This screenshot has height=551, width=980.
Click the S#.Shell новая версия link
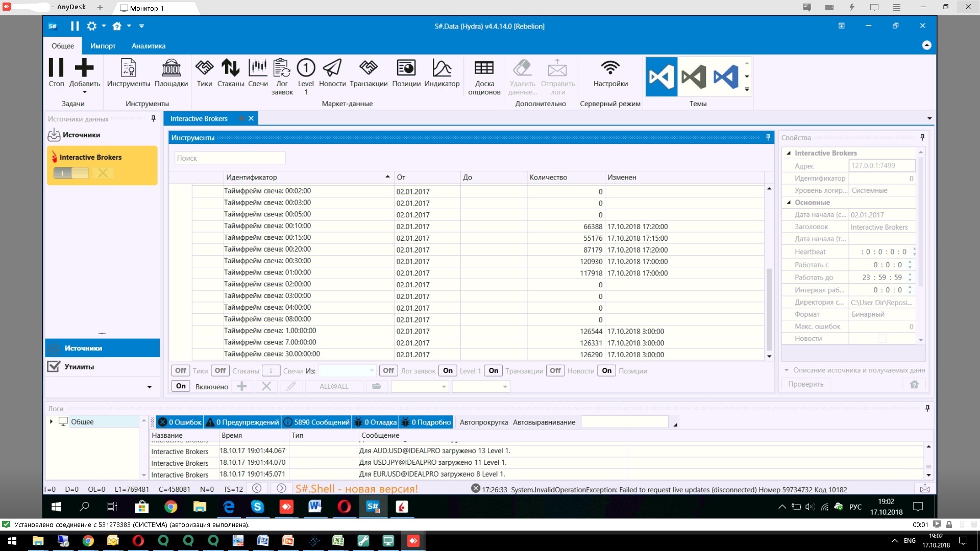pyautogui.click(x=356, y=489)
